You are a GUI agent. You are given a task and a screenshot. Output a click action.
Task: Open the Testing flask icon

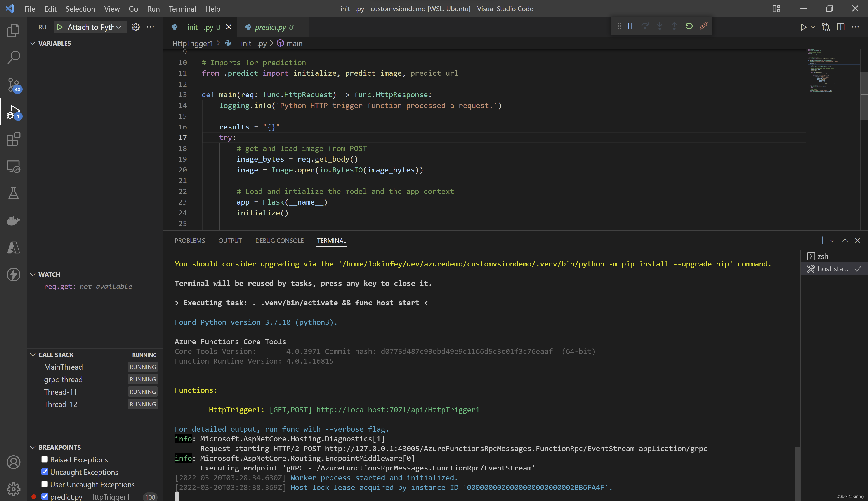pyautogui.click(x=13, y=193)
